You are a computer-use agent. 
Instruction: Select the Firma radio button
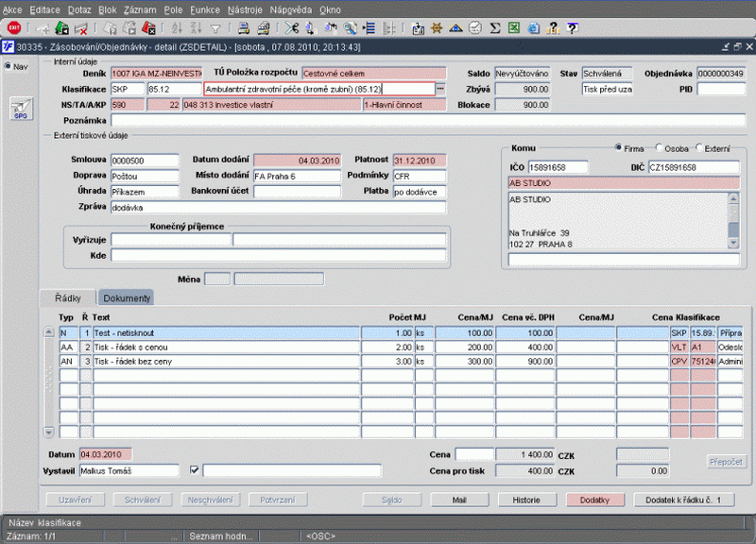618,147
